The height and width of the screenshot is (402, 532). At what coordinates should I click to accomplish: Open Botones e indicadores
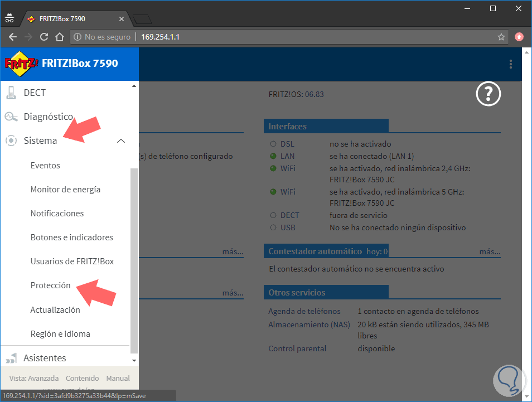[x=71, y=238]
